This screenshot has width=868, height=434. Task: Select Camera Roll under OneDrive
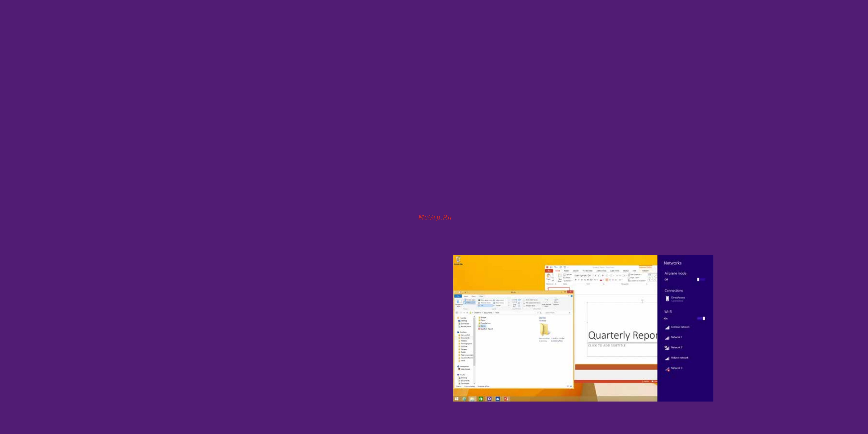464,335
